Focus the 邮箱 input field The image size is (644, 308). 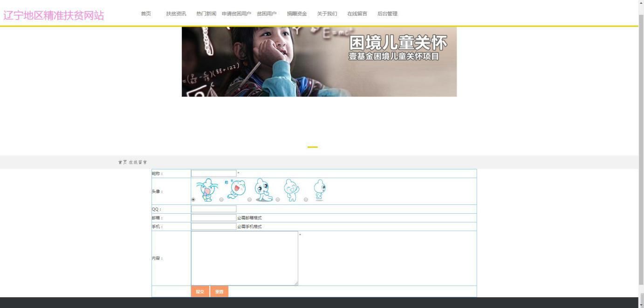click(213, 217)
